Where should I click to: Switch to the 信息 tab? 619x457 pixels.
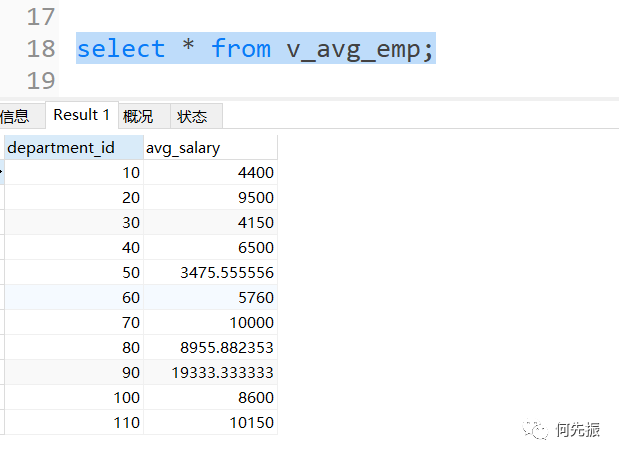pos(18,116)
